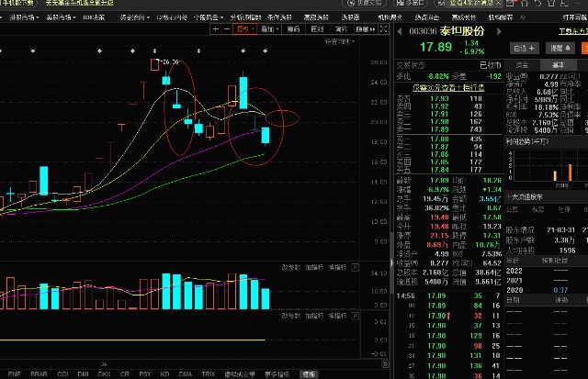
Task: Open highlighted orange dropdown in chart toolbar
Action: (245, 29)
